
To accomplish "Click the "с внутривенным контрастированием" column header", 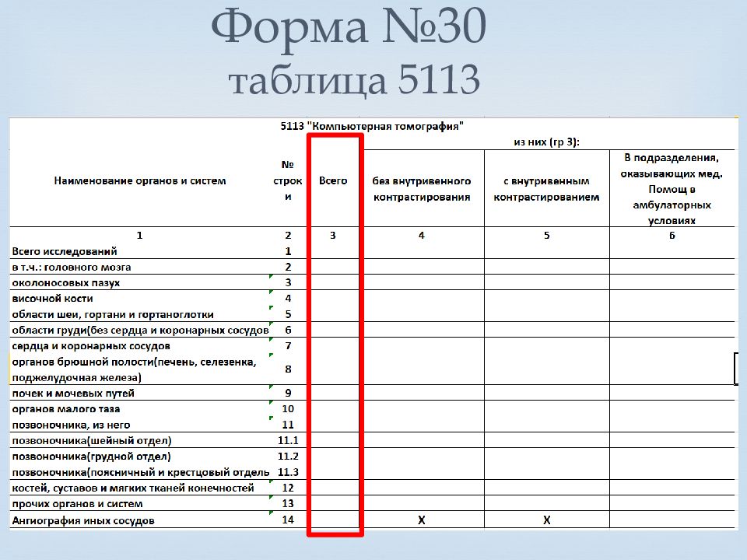I will [x=546, y=189].
